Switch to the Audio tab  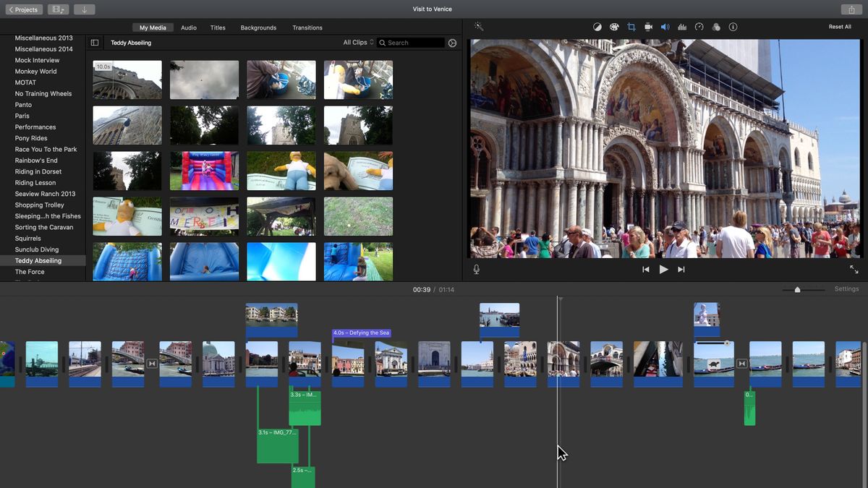click(188, 27)
